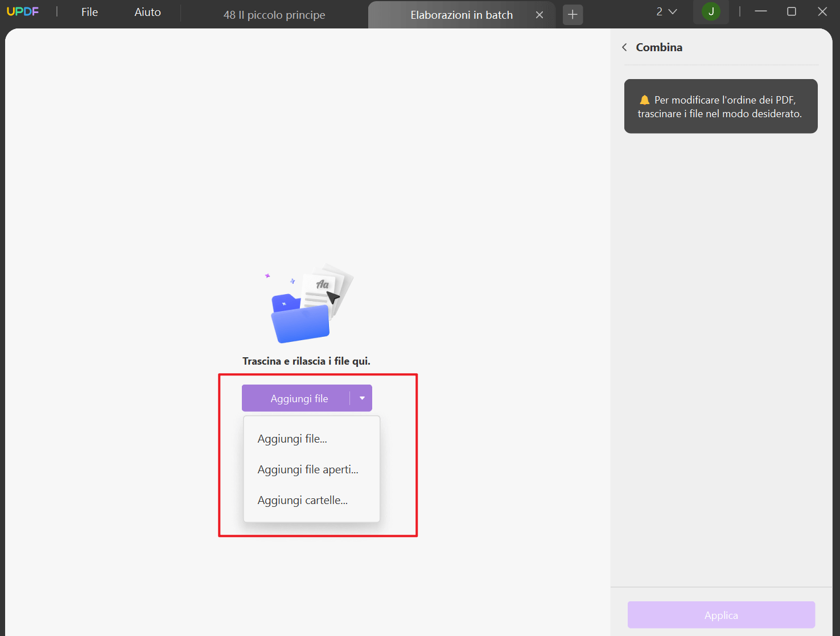
Task: Select the Elaborazioni in batch tab
Action: click(x=462, y=15)
